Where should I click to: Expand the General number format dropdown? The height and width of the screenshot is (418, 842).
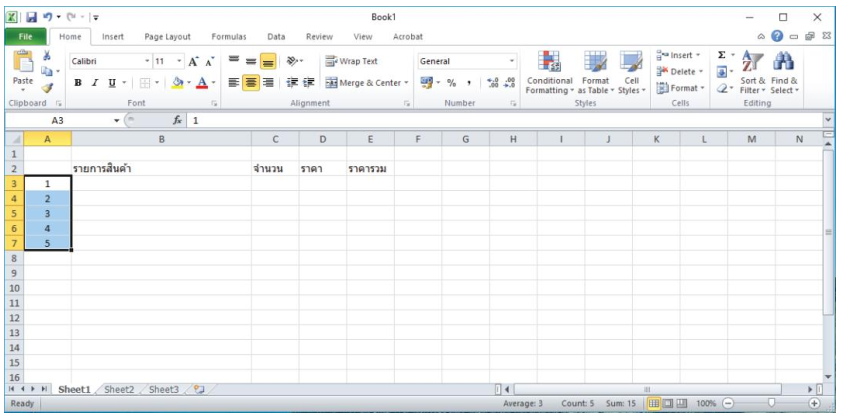512,61
